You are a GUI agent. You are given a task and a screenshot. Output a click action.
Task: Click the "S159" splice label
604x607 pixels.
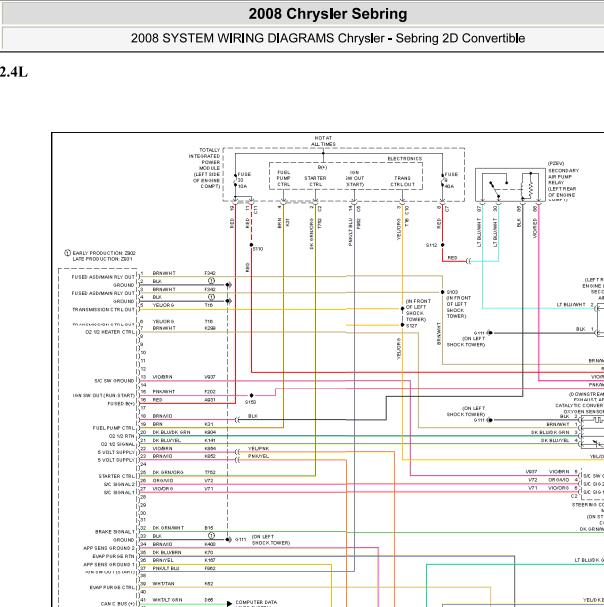pyautogui.click(x=251, y=402)
